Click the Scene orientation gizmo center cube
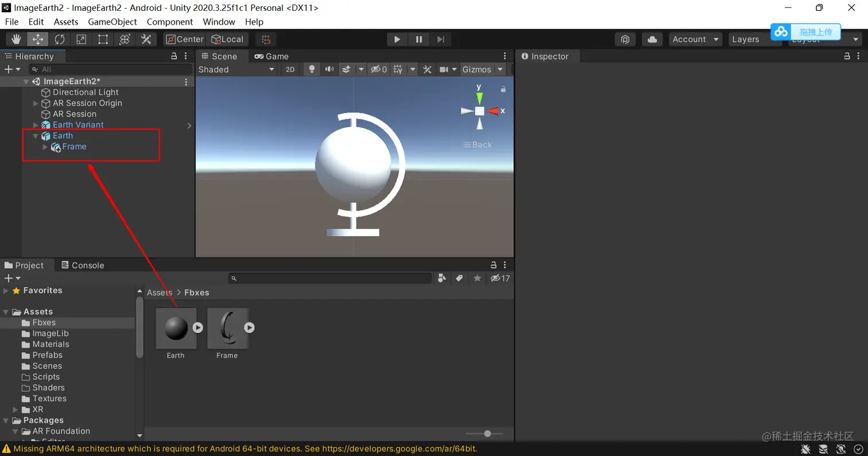The height and width of the screenshot is (456, 868). coord(479,111)
